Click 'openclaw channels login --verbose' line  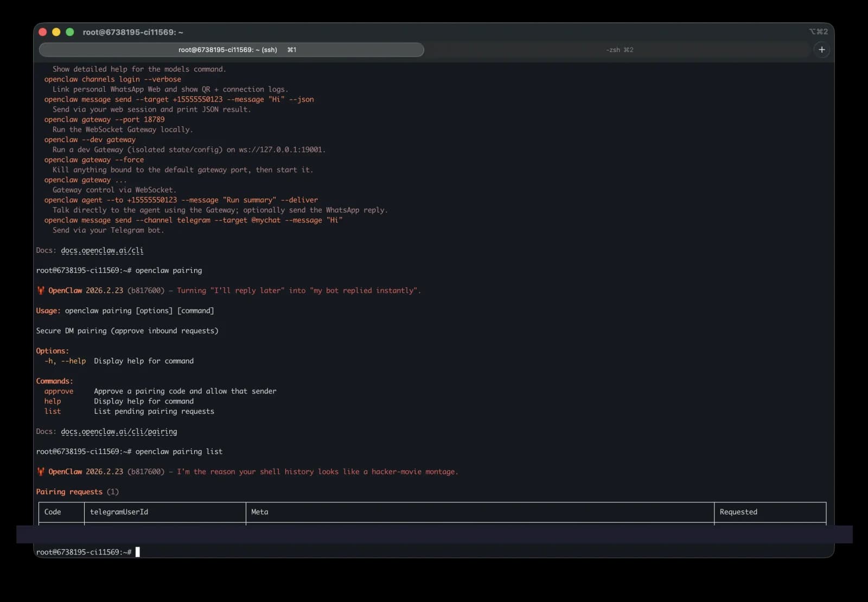[x=112, y=79]
